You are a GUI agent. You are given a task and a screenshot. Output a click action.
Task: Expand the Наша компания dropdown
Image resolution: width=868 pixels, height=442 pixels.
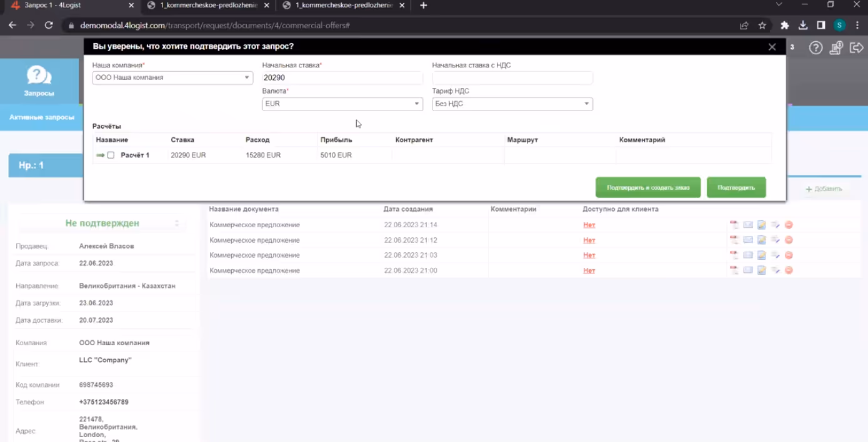coord(172,78)
